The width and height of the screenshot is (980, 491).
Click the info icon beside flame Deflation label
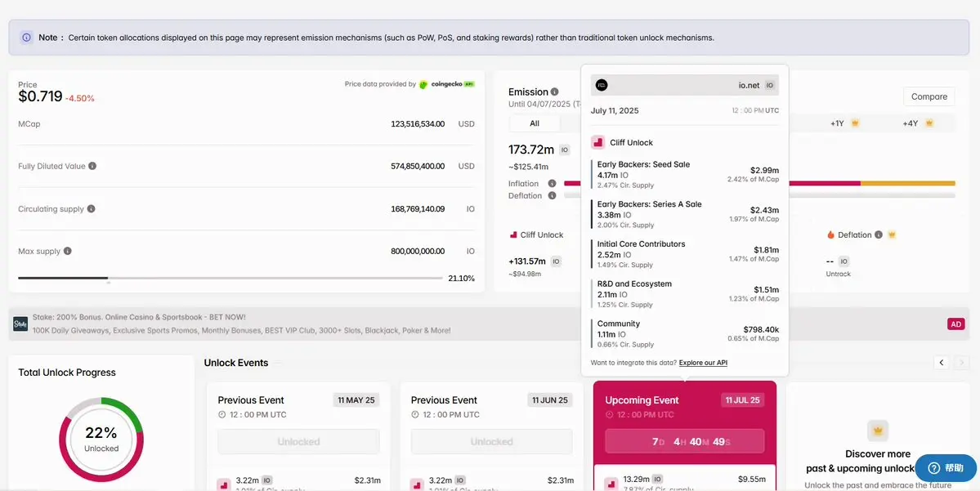coord(879,235)
